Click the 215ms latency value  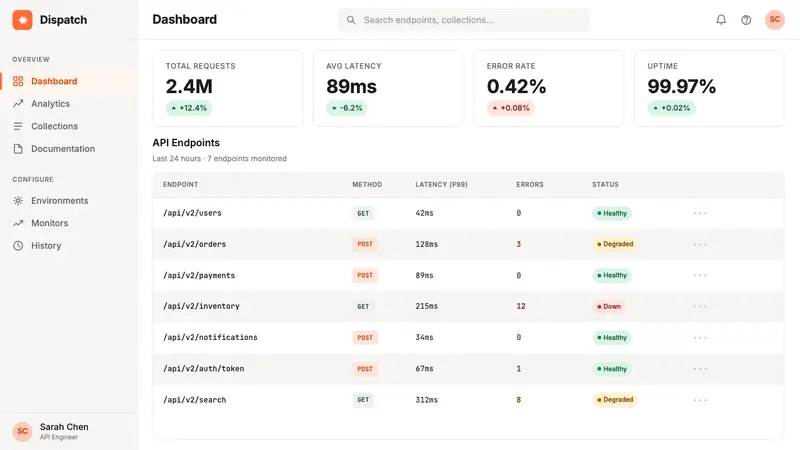click(x=427, y=306)
